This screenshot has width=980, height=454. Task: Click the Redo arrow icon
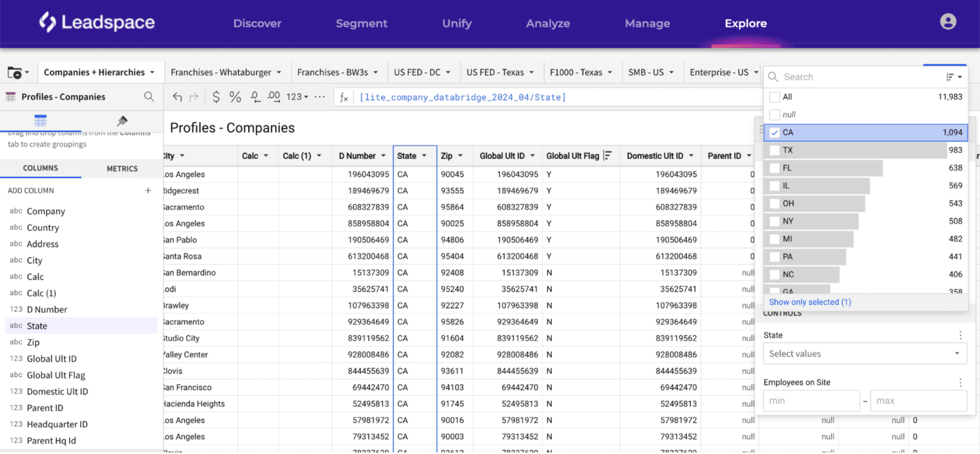click(193, 97)
